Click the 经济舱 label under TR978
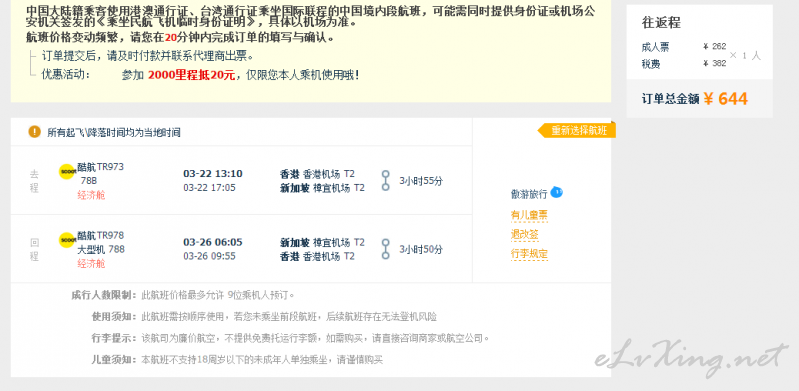The height and width of the screenshot is (391, 799). click(91, 264)
